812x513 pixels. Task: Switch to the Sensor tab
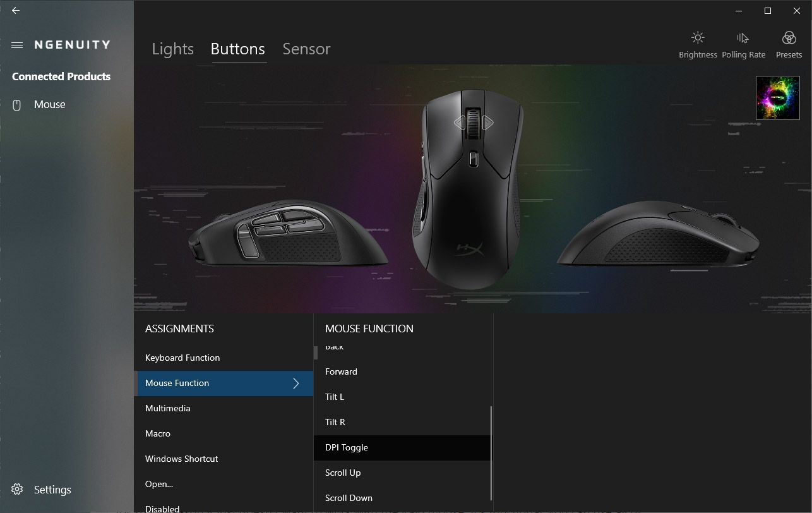tap(306, 49)
